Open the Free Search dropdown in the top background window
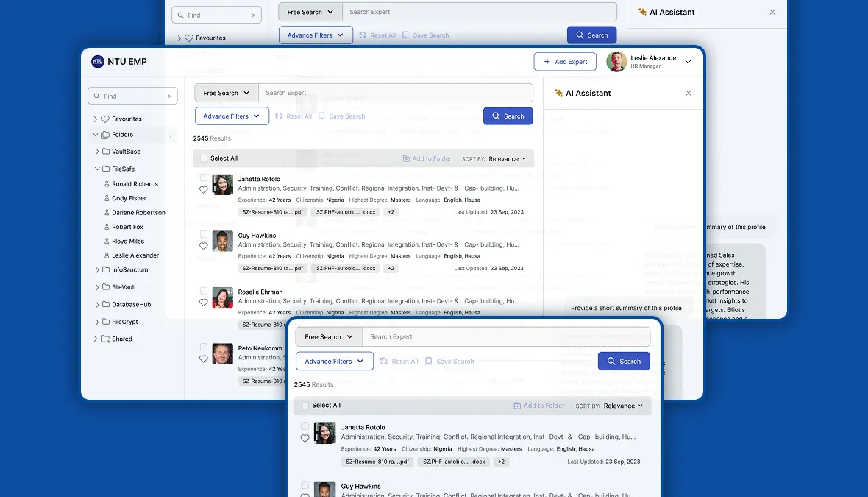 click(310, 13)
